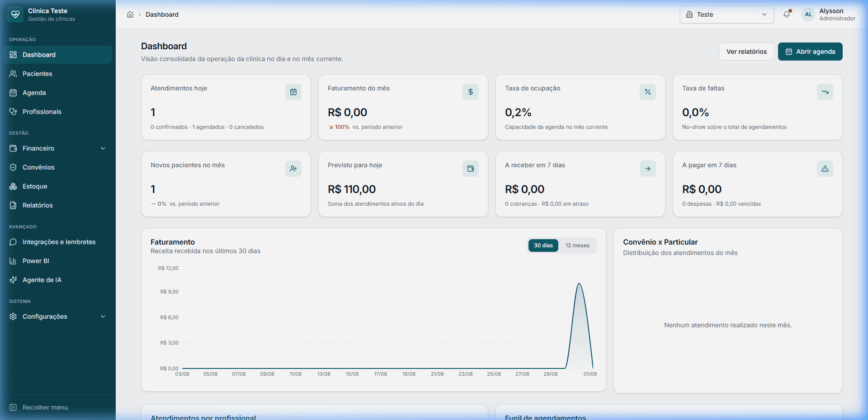
Task: Click the Clinica Teste heart logo
Action: 15,14
